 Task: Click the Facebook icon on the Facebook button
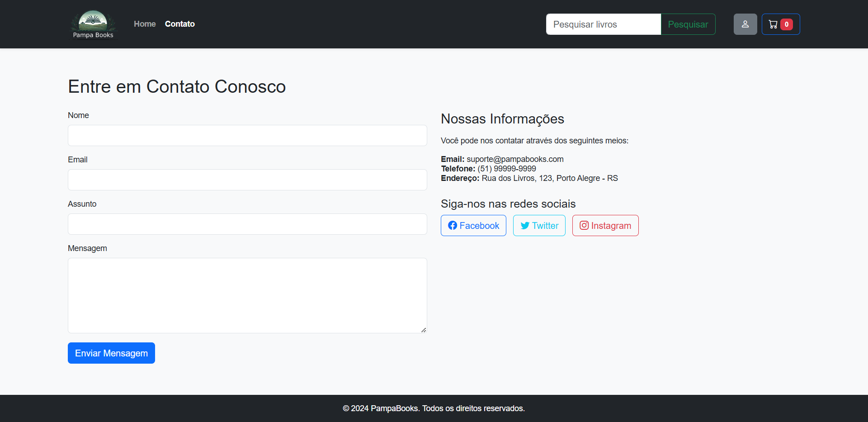coord(453,225)
